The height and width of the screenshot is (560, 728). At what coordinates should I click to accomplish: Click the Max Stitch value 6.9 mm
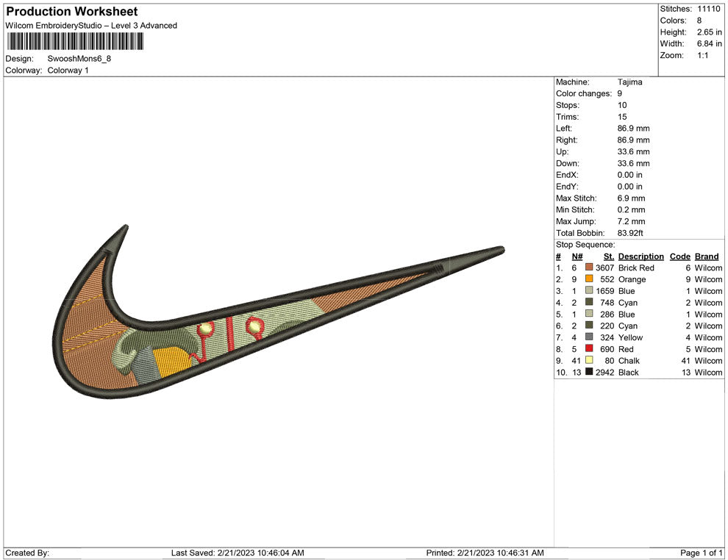click(631, 198)
